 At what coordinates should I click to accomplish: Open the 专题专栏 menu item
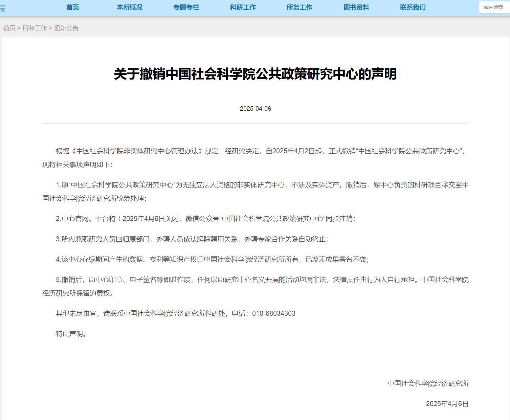pyautogui.click(x=186, y=7)
